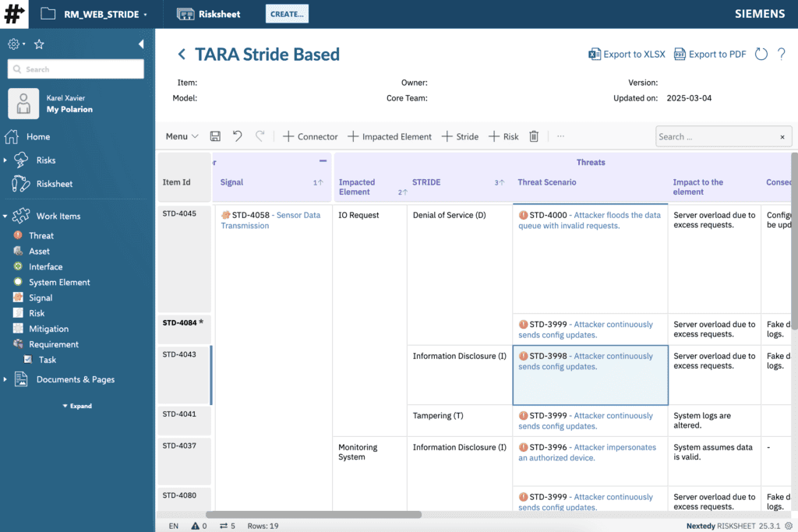Image resolution: width=798 pixels, height=532 pixels.
Task: Collapse the column group with minus sign
Action: (x=323, y=161)
